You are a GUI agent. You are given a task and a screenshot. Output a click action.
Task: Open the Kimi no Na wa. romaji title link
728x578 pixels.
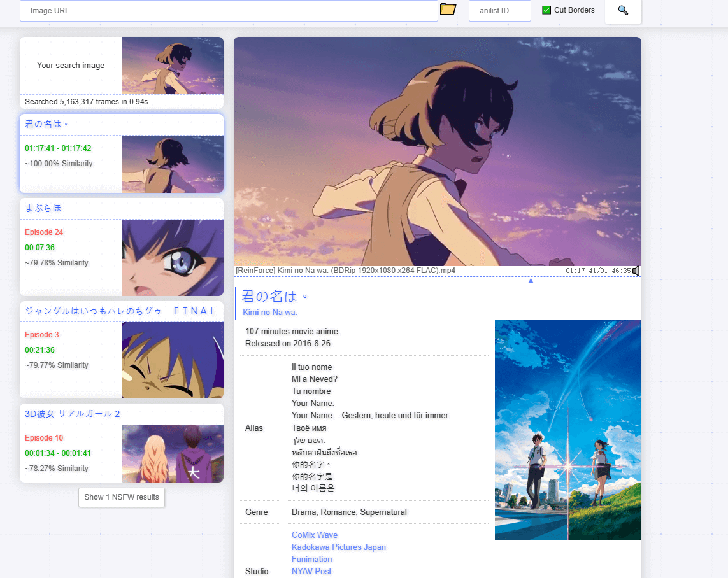click(270, 312)
